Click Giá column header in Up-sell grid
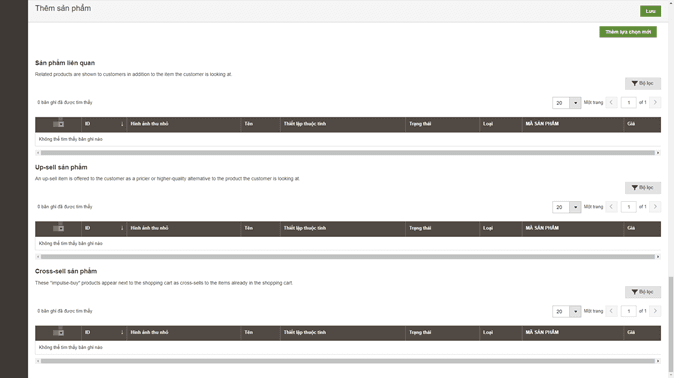Image resolution: width=674 pixels, height=378 pixels. click(x=642, y=228)
